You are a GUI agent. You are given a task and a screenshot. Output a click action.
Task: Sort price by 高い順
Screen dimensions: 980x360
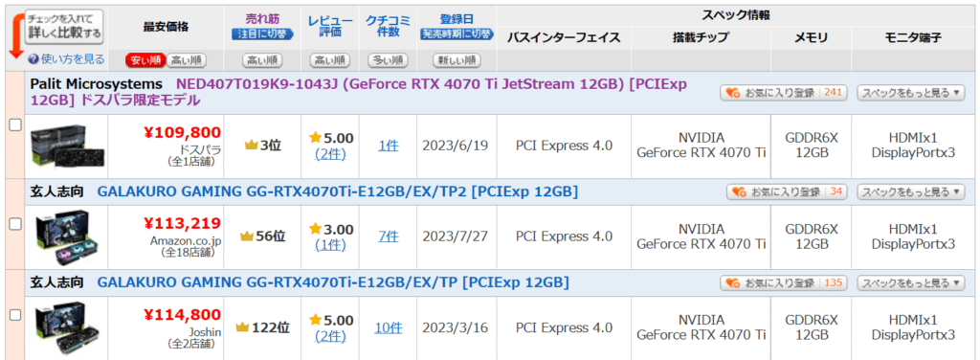point(186,60)
